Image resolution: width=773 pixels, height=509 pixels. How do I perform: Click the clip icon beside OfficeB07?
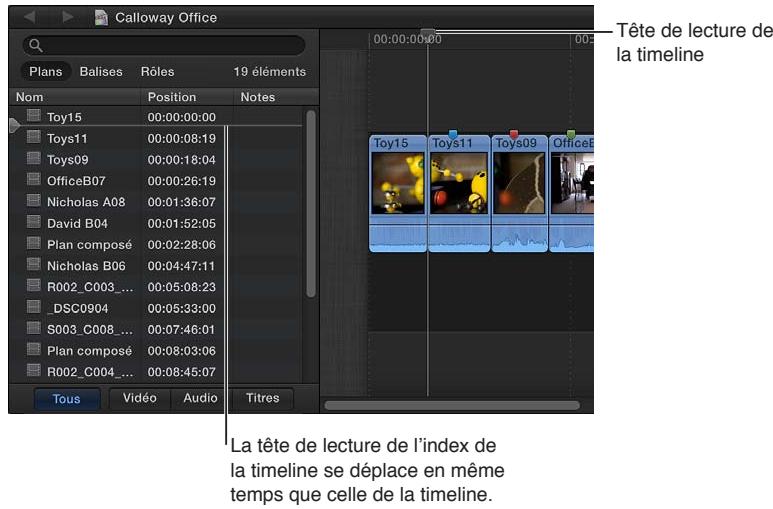coord(34,179)
